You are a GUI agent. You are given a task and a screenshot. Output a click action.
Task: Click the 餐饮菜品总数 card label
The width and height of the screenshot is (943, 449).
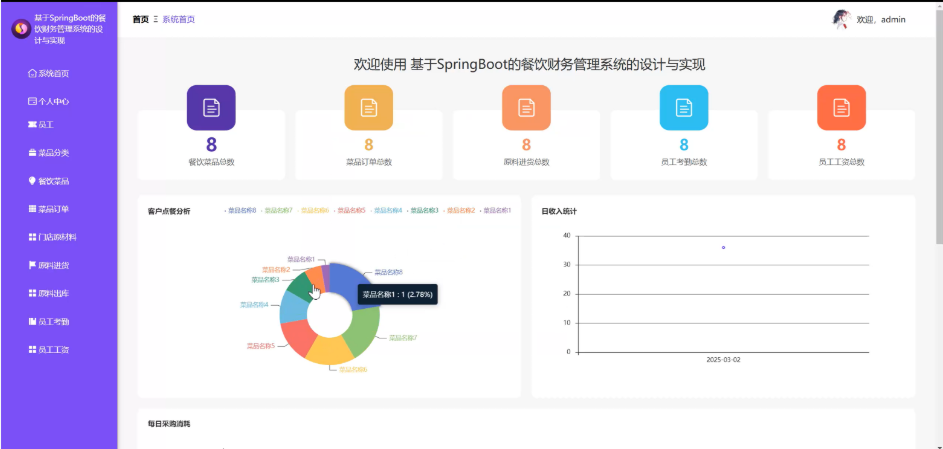(211, 162)
